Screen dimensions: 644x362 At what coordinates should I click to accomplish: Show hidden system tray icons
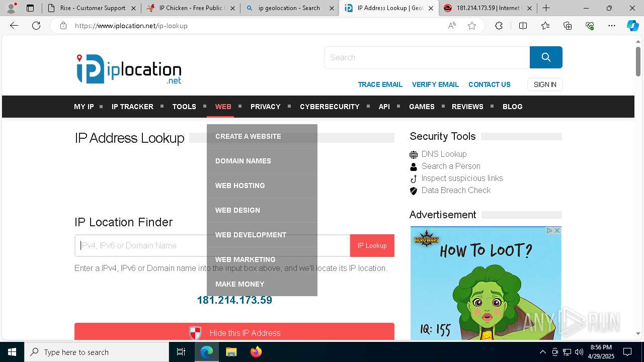(542, 352)
